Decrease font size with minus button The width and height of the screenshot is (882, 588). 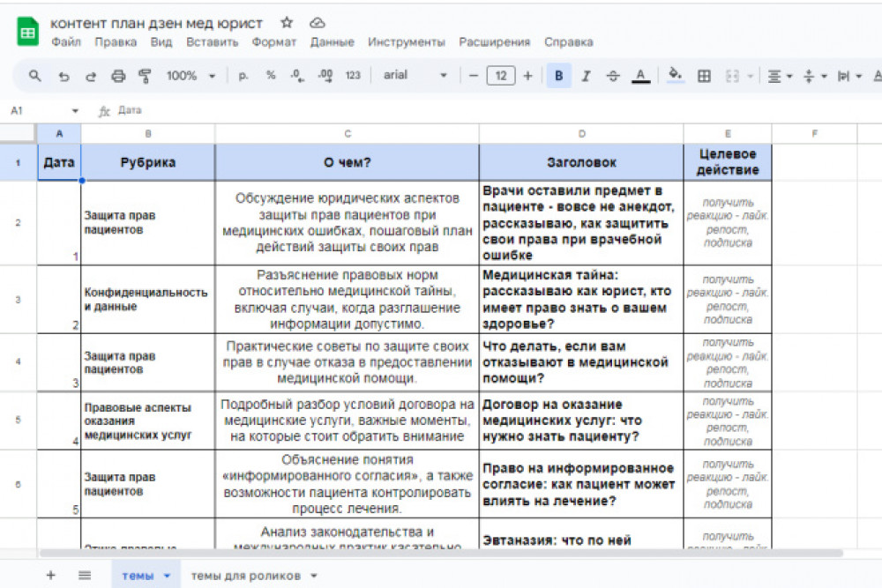point(473,75)
